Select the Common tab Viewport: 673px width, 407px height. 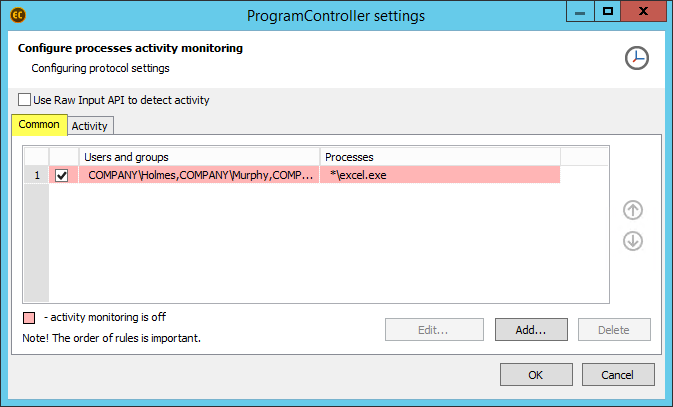point(39,125)
